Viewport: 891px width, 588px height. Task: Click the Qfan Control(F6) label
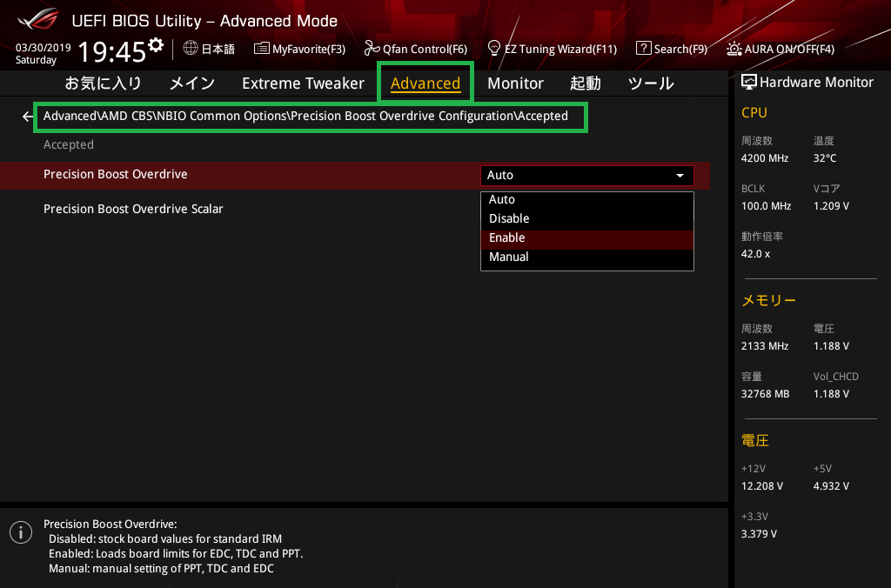425,50
